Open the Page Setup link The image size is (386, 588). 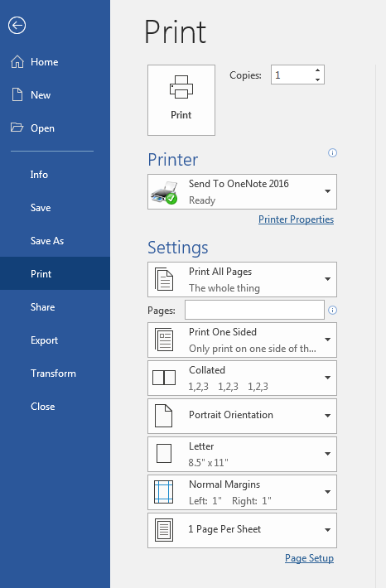pyautogui.click(x=309, y=558)
